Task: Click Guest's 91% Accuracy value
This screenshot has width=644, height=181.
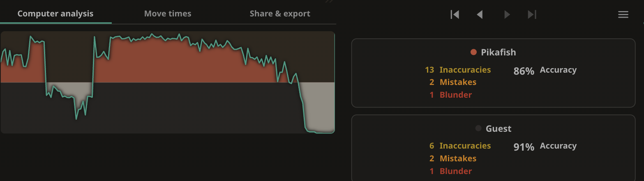Action: (x=524, y=147)
